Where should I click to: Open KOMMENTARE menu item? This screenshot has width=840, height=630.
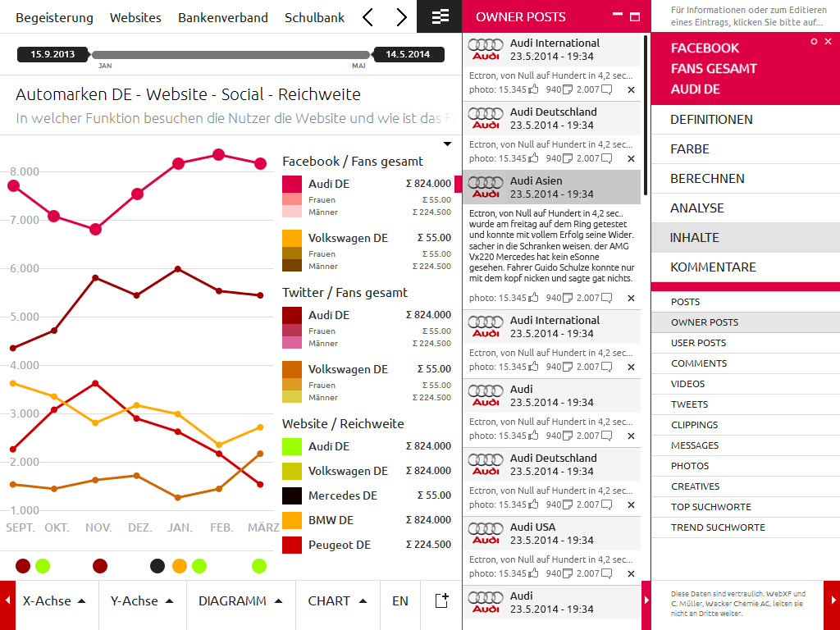click(x=745, y=267)
